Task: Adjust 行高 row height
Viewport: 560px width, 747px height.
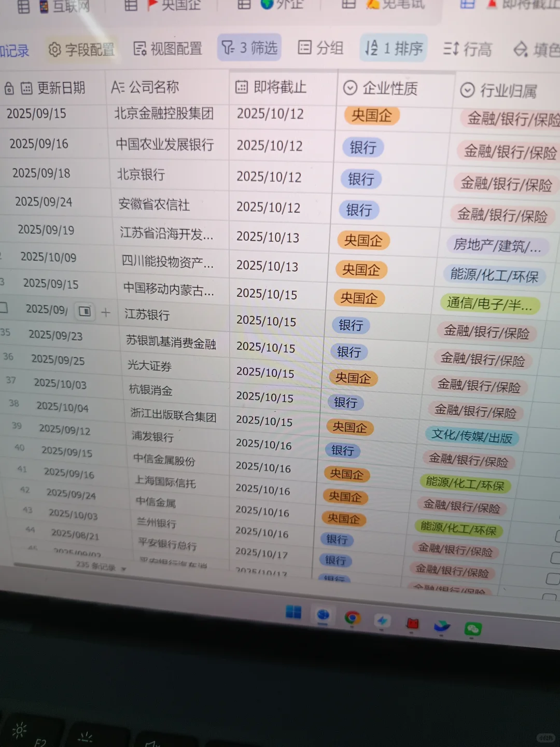Action: tap(467, 49)
